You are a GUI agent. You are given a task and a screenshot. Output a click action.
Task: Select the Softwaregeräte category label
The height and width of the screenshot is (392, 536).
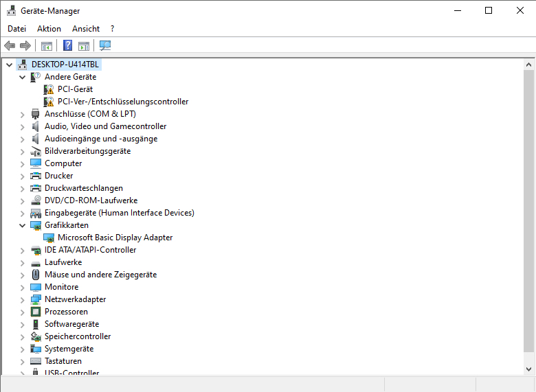pyautogui.click(x=71, y=324)
